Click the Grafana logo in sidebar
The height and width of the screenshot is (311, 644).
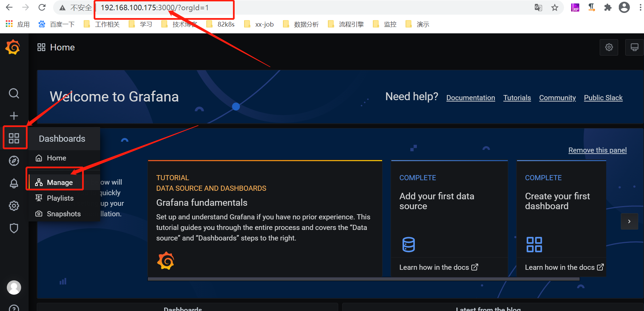[13, 47]
